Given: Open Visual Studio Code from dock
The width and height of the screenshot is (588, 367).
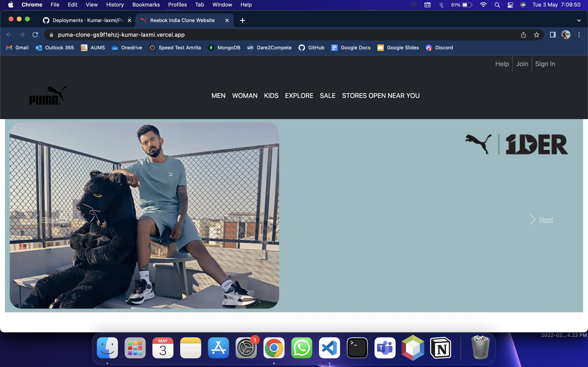Looking at the screenshot, I should coord(329,348).
